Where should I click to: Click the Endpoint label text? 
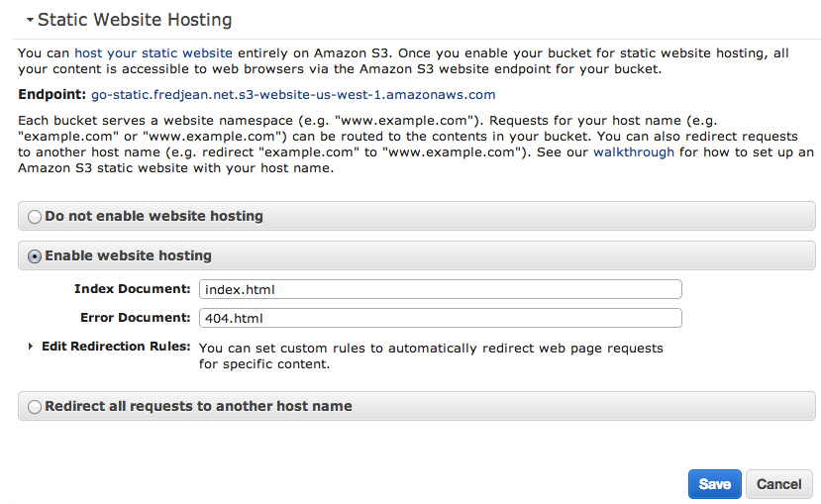51,95
